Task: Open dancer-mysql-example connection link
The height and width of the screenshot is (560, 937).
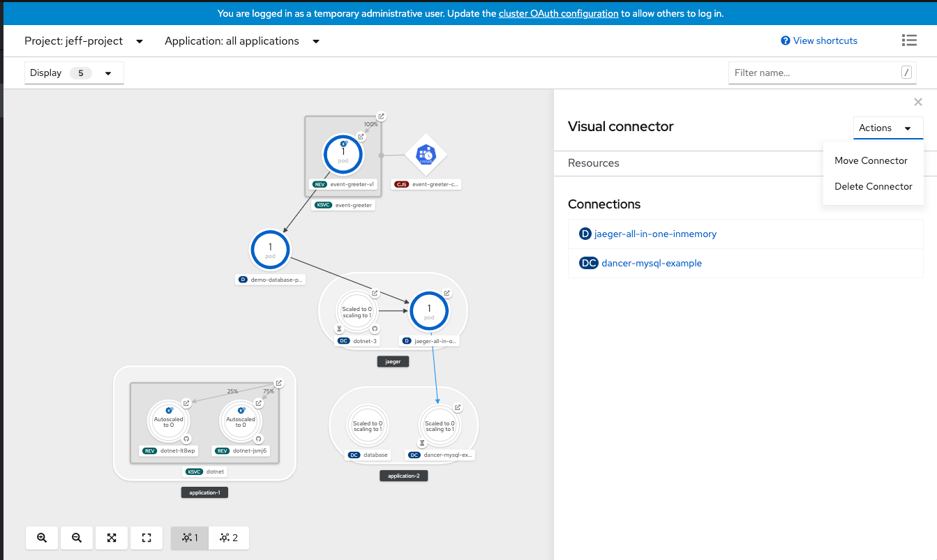Action: [652, 263]
